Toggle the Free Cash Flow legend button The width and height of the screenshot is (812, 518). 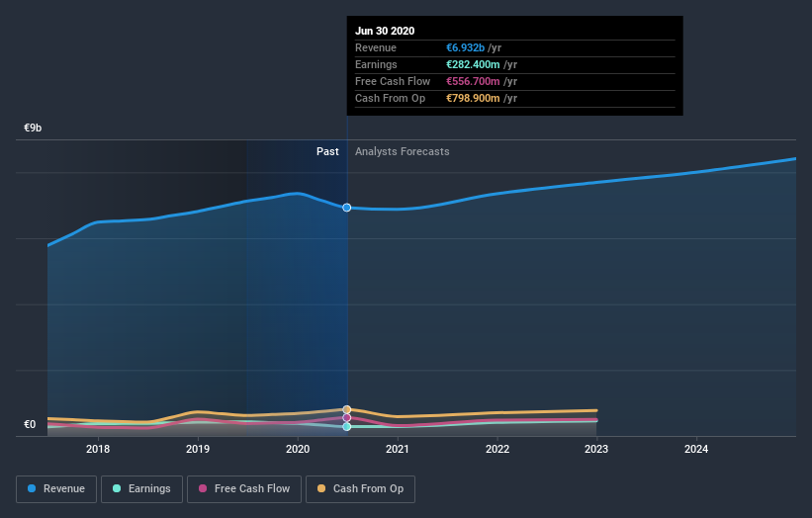pos(244,489)
